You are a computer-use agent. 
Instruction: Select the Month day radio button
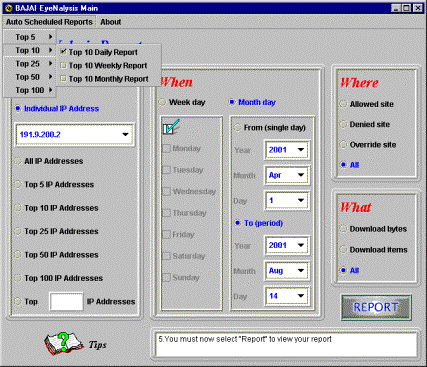click(x=232, y=102)
